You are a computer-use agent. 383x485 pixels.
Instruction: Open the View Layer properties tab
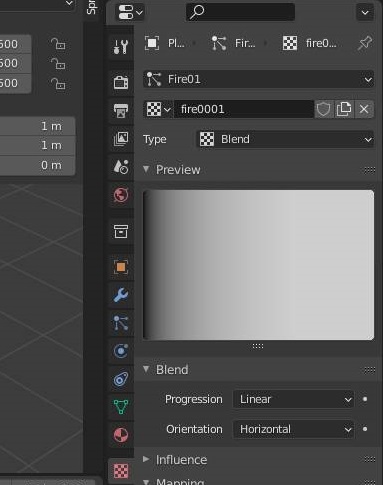pyautogui.click(x=121, y=138)
